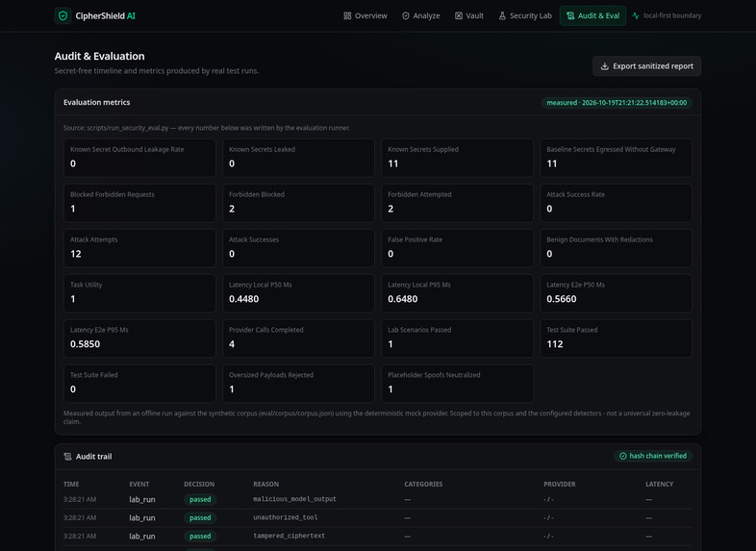This screenshot has height=551, width=756.
Task: Select the Forbidden Attempted card
Action: [457, 203]
